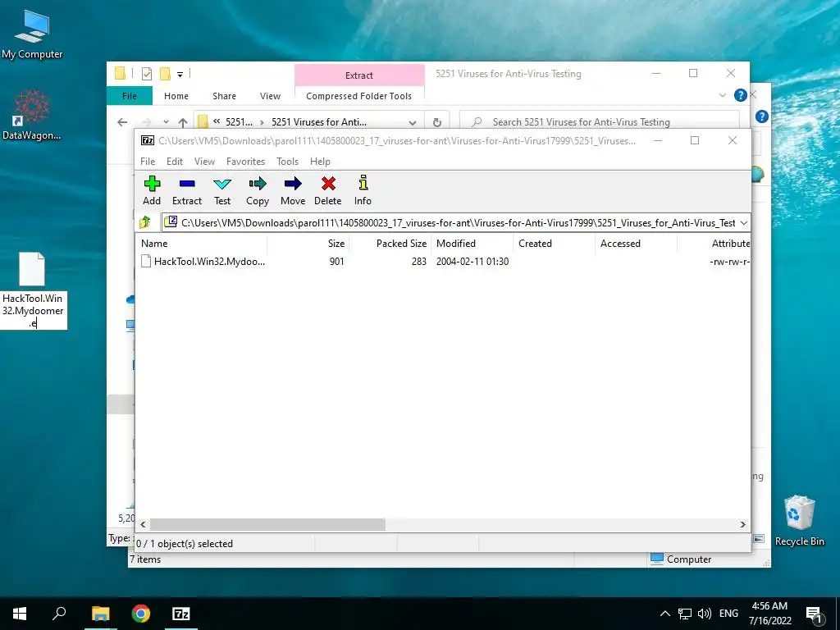Click the Search 5251 Viruses search box
Viewport: 840px width, 630px height.
coord(600,122)
